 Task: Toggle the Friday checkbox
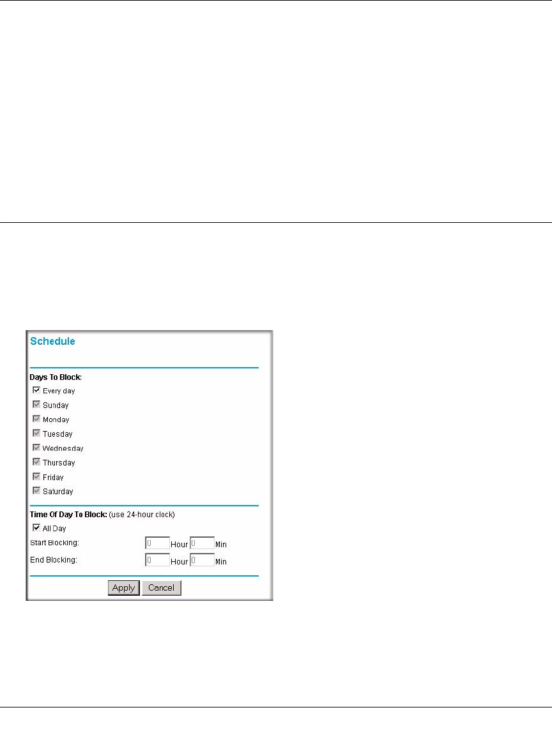point(36,476)
